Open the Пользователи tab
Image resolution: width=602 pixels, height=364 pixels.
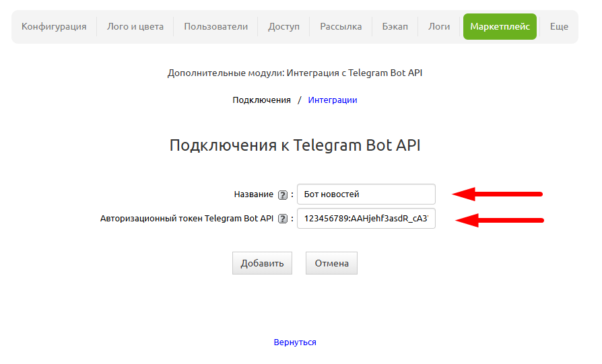pos(215,26)
